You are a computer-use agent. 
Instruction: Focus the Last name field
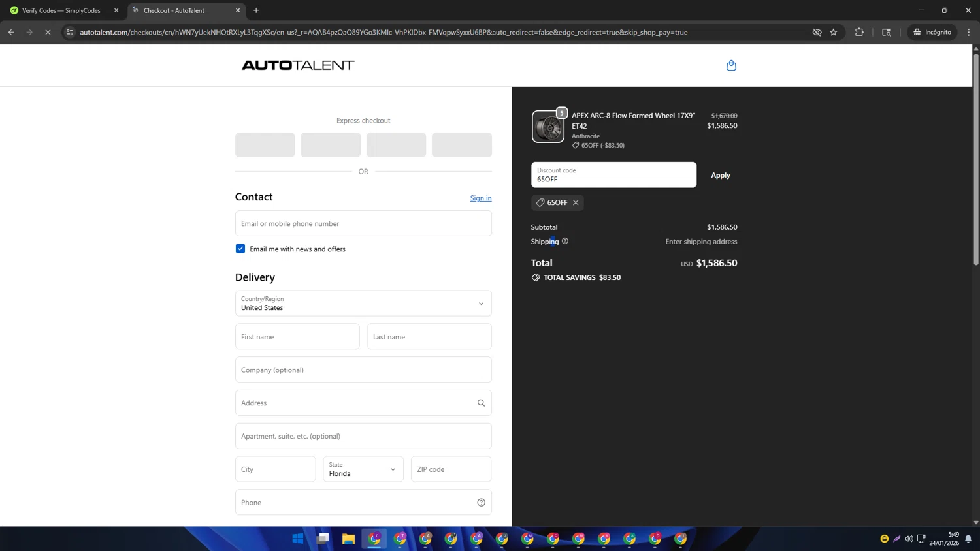click(429, 336)
